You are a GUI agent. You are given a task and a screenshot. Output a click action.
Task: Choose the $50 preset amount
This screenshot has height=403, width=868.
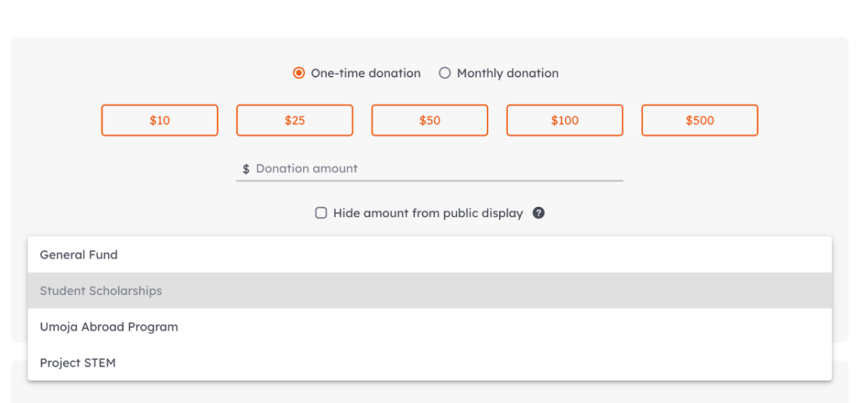430,121
